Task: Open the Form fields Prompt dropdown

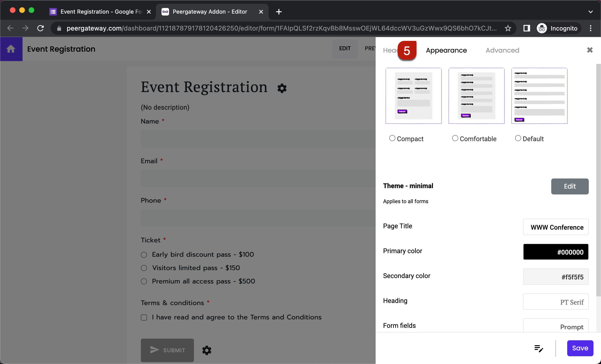Action: tap(556, 327)
